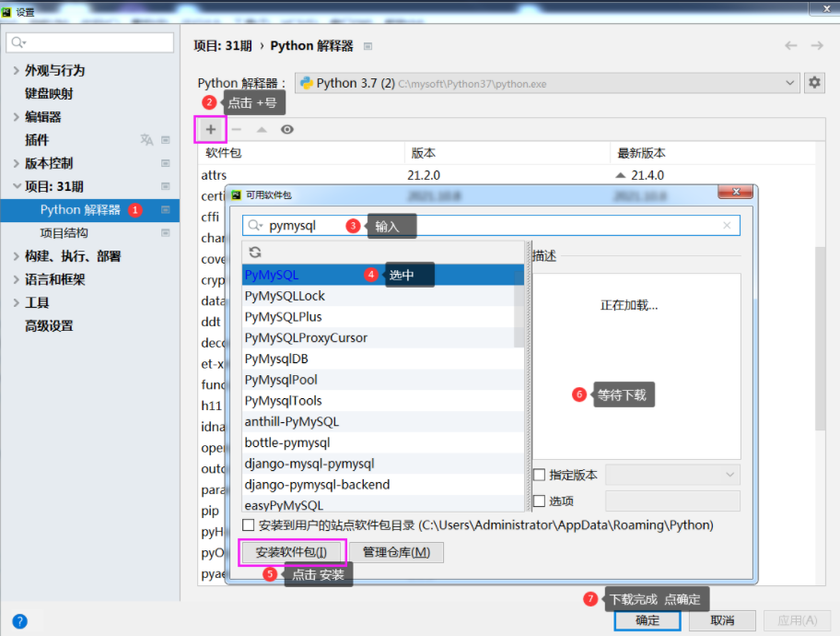Click the 安装软件包 button

(291, 552)
